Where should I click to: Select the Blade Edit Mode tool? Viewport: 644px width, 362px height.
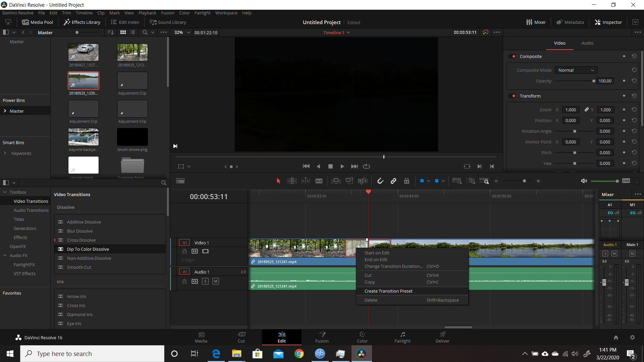tap(319, 181)
